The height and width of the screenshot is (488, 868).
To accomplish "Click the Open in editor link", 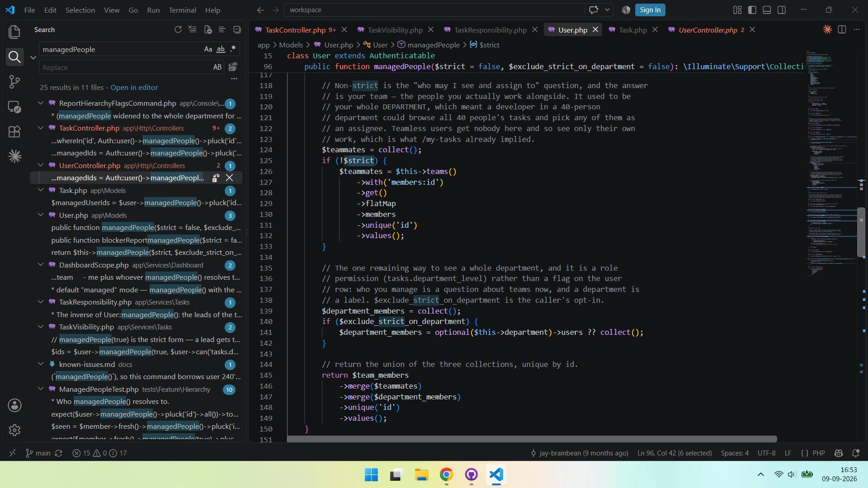I will click(134, 87).
